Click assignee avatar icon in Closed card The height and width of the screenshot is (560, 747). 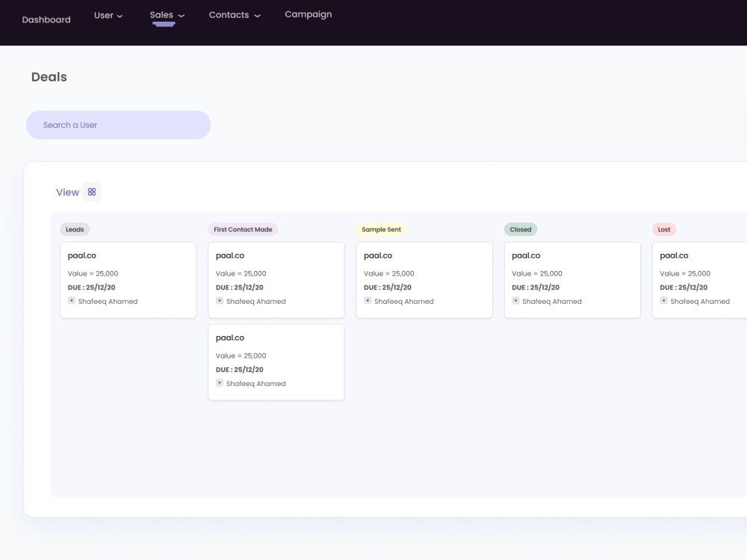515,300
